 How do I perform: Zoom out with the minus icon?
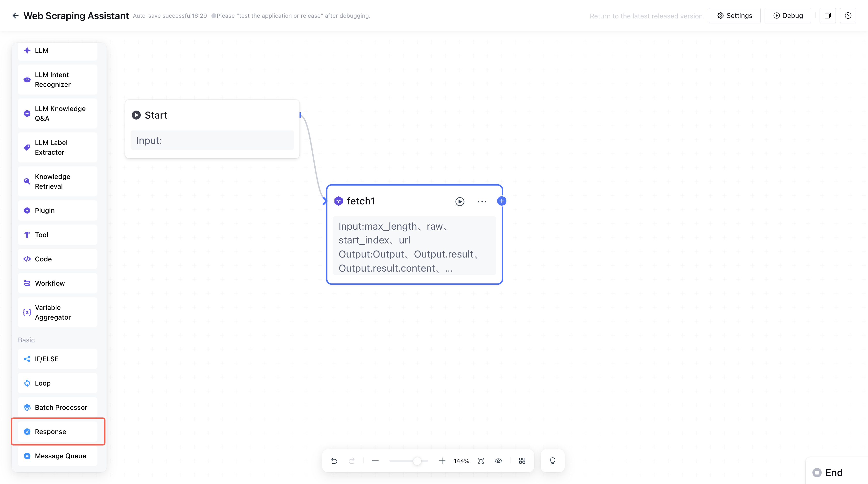click(x=375, y=461)
